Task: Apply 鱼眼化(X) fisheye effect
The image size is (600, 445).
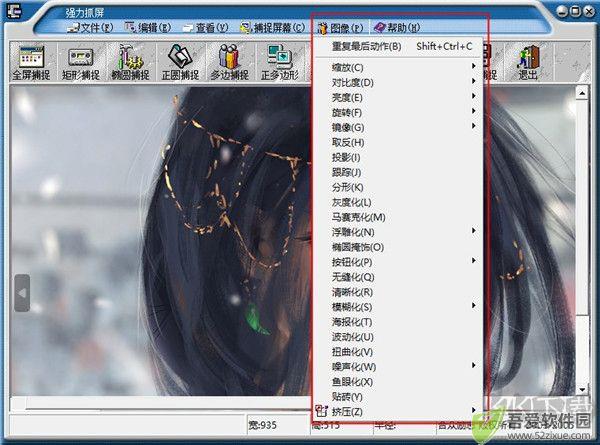Action: (398, 381)
